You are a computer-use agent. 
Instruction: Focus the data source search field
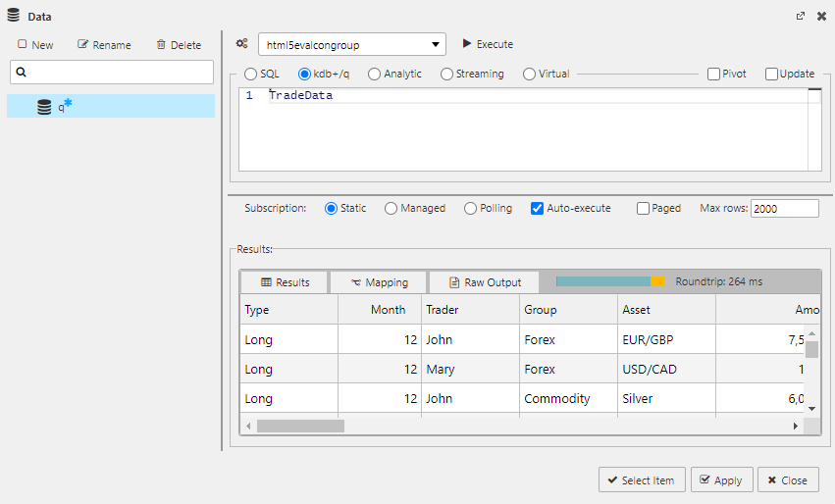click(112, 72)
